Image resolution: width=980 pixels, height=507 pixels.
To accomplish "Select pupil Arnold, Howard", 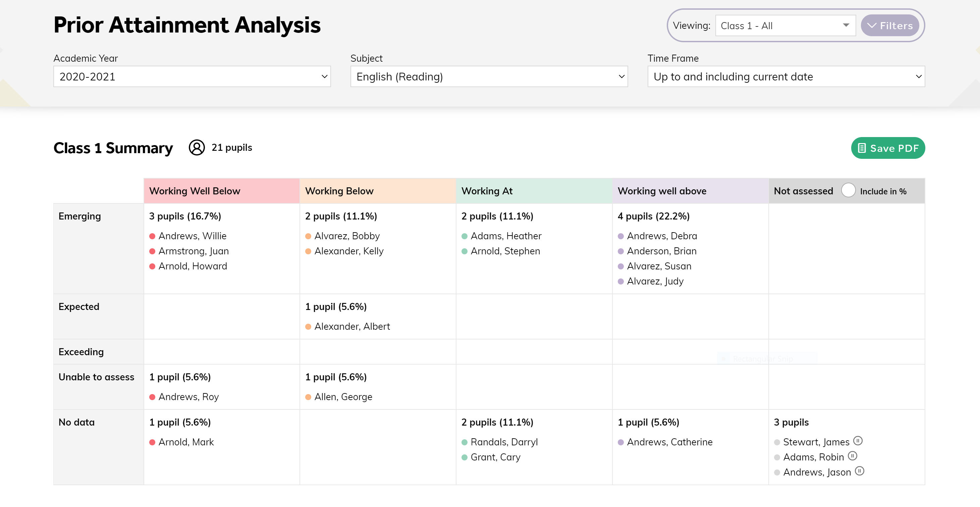I will coord(193,266).
